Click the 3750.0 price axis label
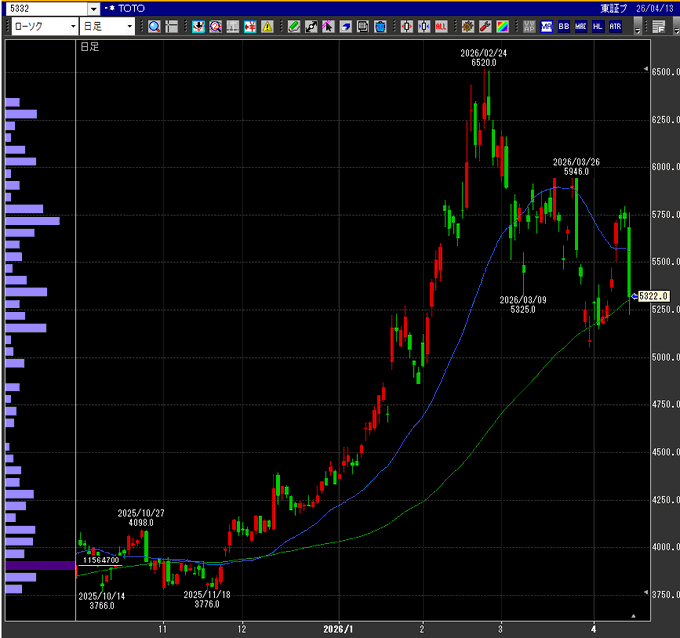680x638 pixels. (x=665, y=594)
